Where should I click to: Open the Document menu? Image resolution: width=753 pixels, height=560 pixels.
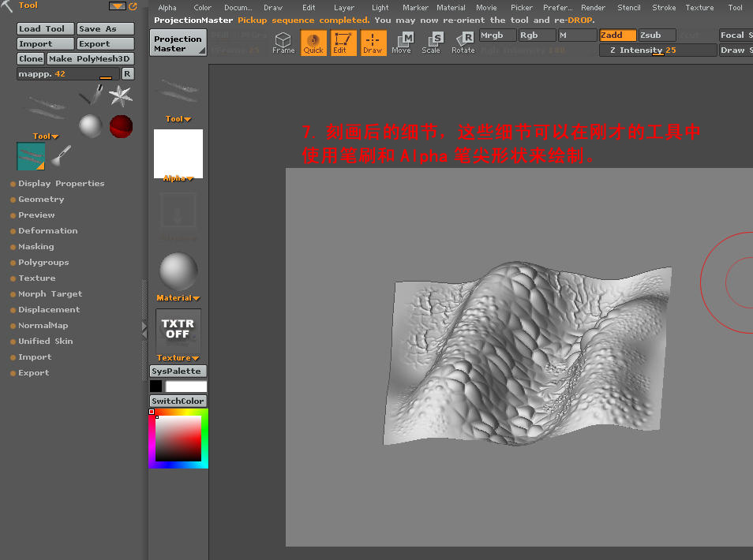238,8
